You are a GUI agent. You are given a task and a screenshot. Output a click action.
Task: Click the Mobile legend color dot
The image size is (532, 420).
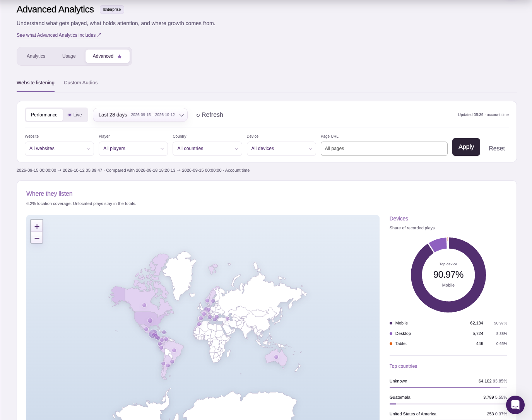(391, 323)
